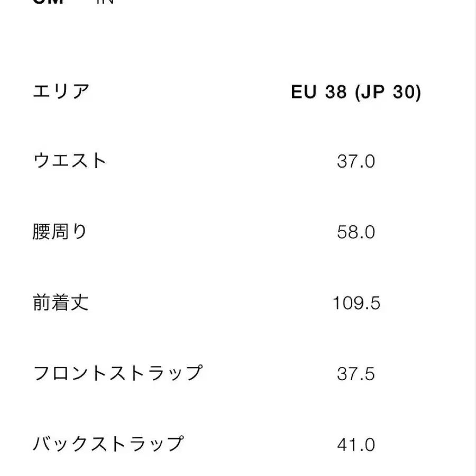Select the 腰周り label
This screenshot has width=476, height=476.
[x=60, y=232]
